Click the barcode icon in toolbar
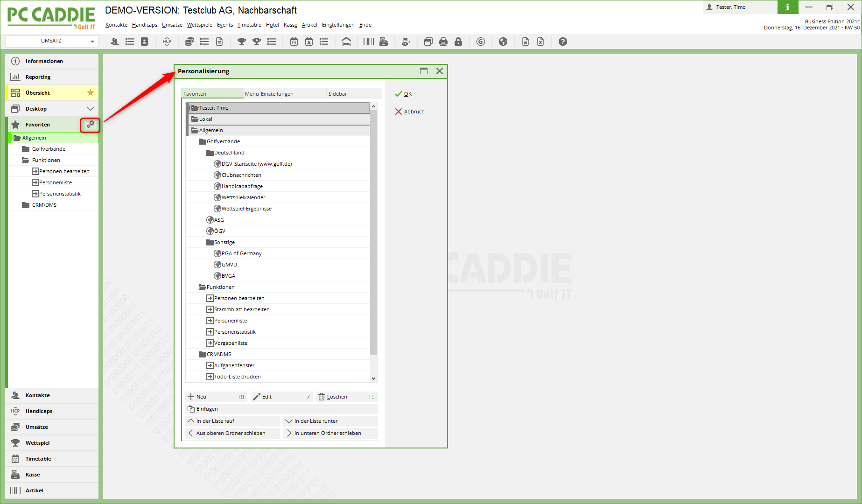Screen dimensions: 862x504 coord(368,42)
